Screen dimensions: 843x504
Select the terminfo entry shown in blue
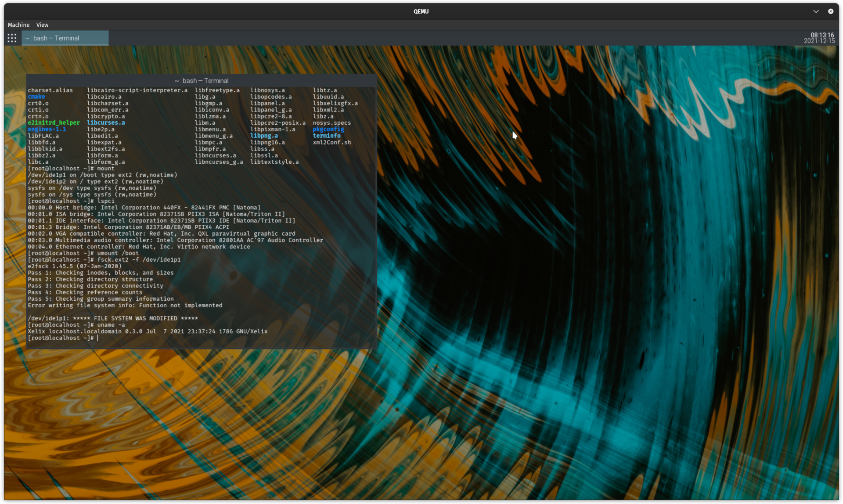click(326, 136)
